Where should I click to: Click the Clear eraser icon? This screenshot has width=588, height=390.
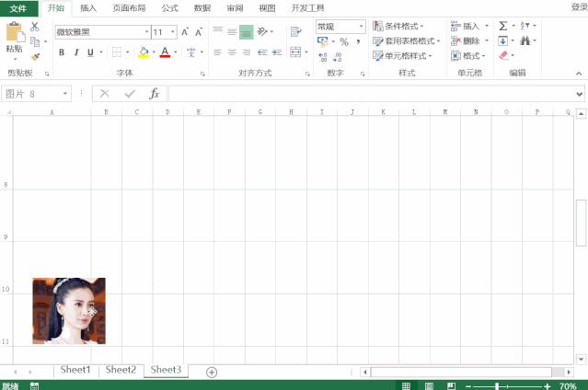503,55
